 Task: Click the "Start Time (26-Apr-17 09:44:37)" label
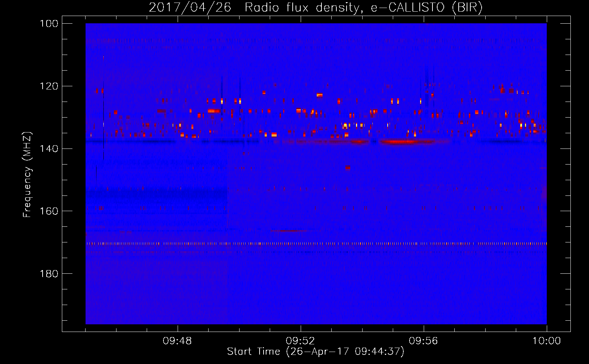tap(316, 352)
